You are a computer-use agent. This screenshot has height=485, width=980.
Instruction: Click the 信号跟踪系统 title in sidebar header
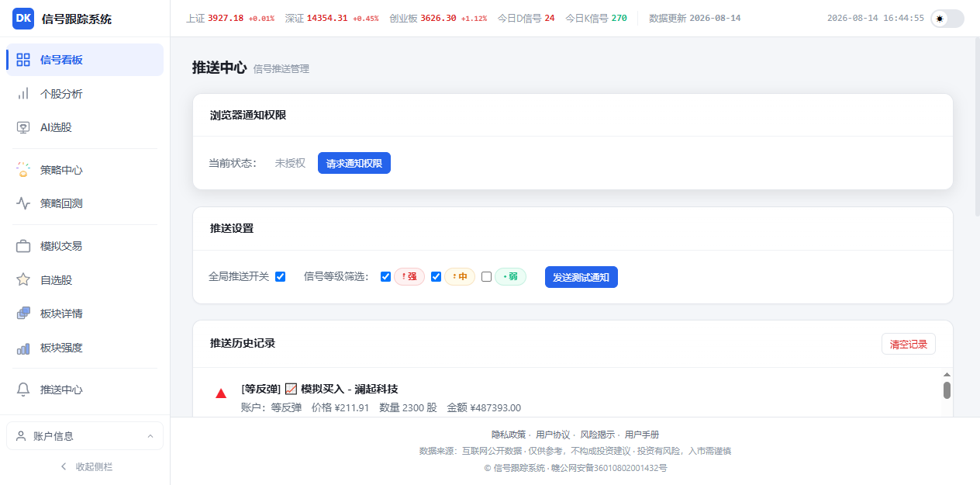77,19
